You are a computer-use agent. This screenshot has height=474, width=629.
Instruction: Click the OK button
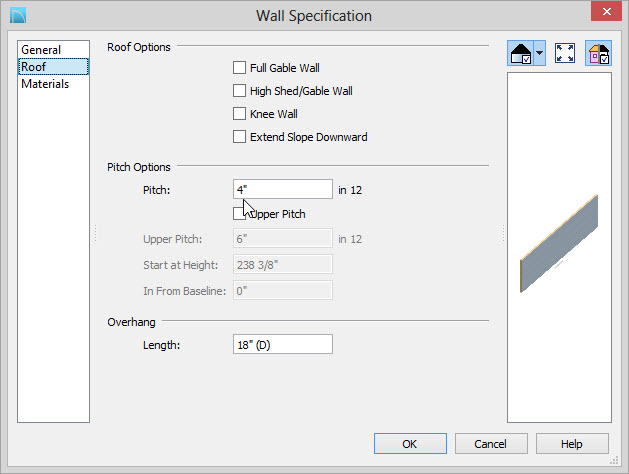[x=410, y=444]
